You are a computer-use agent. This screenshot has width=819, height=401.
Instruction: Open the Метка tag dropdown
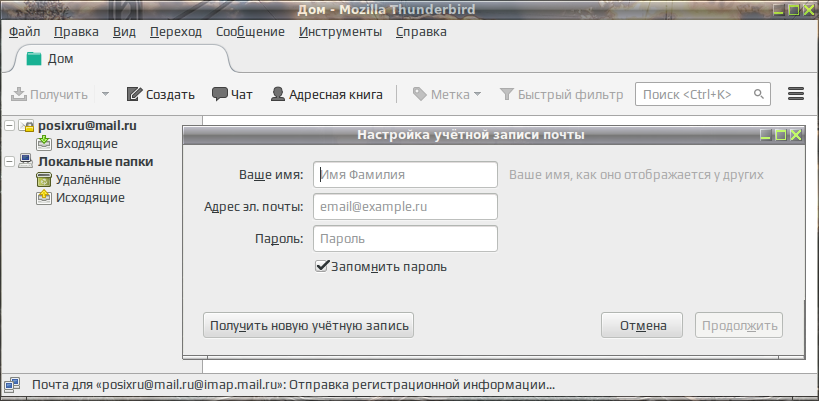[x=447, y=95]
